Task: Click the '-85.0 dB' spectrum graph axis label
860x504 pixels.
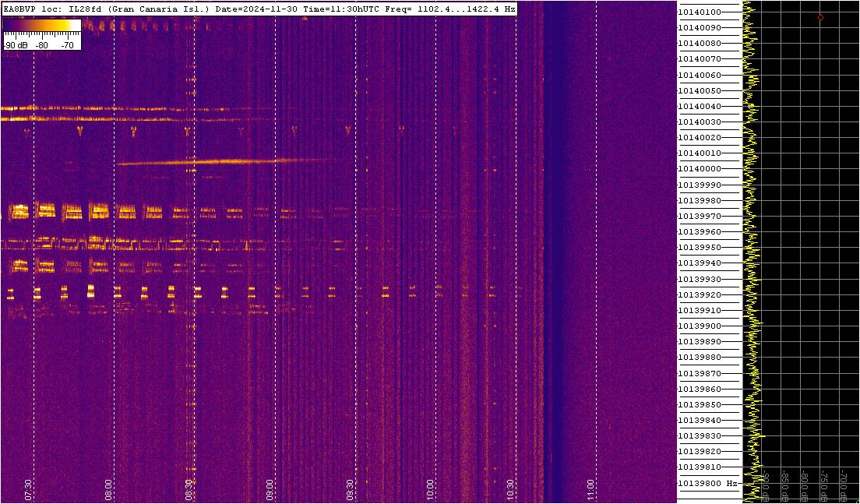Action: tap(785, 487)
